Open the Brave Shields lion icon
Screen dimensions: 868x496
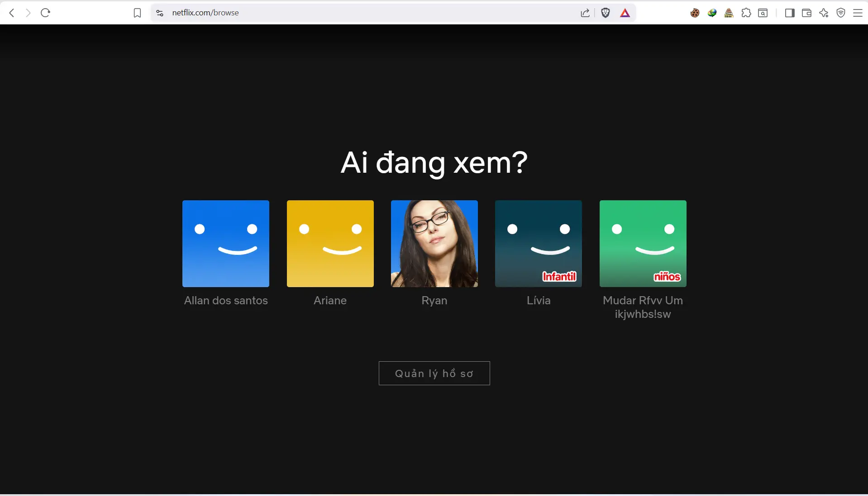pyautogui.click(x=606, y=13)
